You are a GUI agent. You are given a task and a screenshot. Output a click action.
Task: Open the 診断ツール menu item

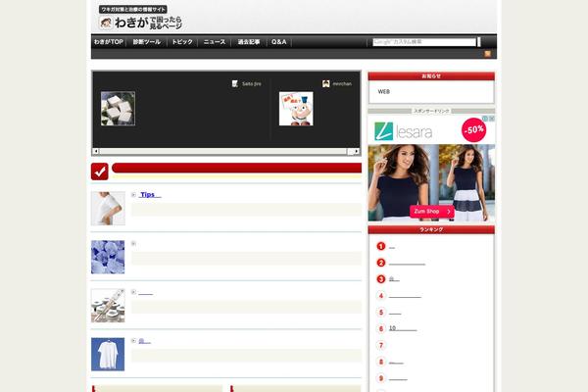[147, 42]
